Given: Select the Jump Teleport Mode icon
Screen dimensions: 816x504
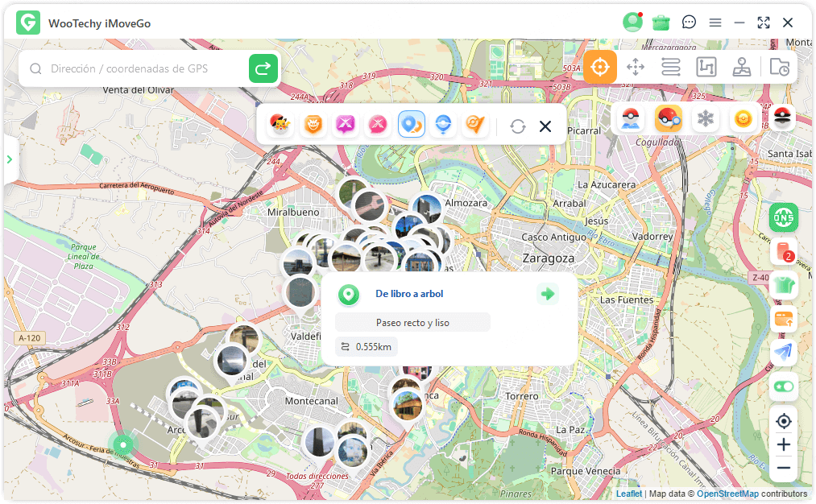Looking at the screenshot, I should [706, 67].
